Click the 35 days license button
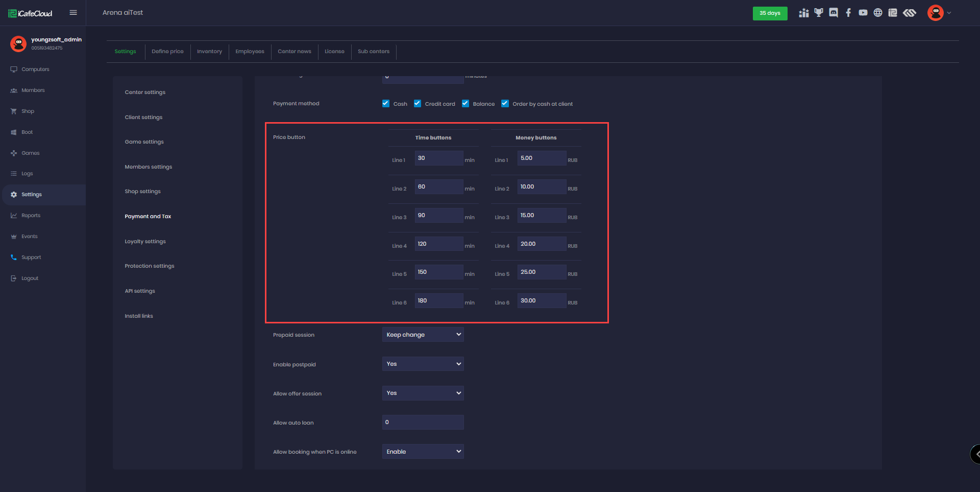The image size is (980, 492). (x=770, y=13)
